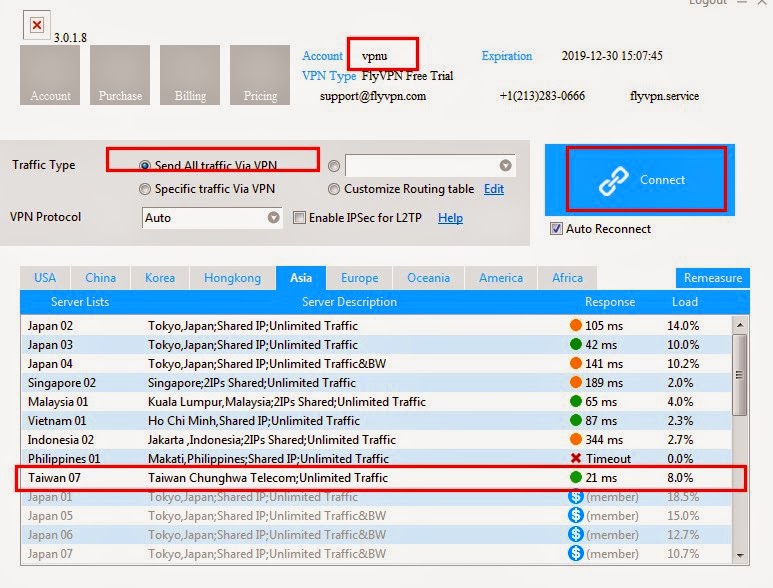Click the member dollar icon for Japan 07
The width and height of the screenshot is (773, 588).
coord(575,553)
